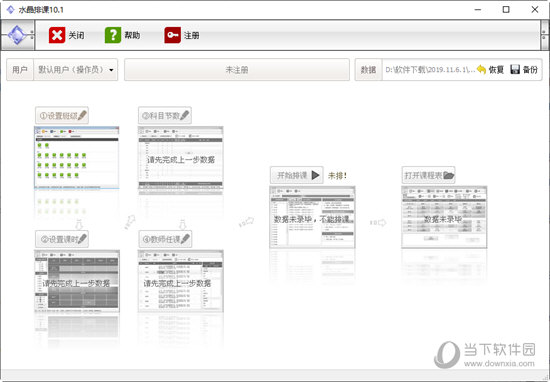Click the blue crystal application logo
This screenshot has width=550, height=382.
point(17,35)
